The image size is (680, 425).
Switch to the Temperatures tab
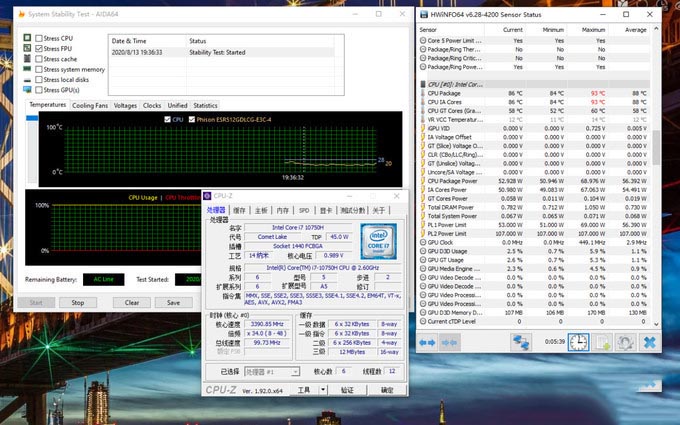pyautogui.click(x=47, y=105)
